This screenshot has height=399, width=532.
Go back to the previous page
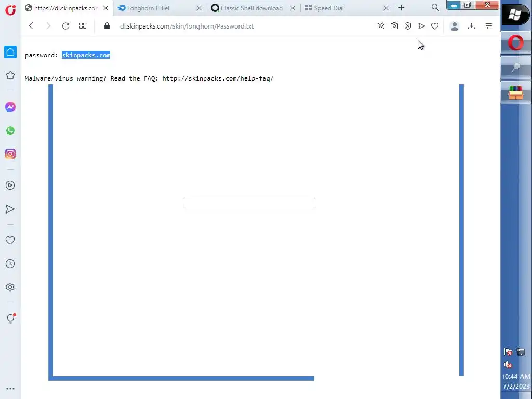[31, 26]
